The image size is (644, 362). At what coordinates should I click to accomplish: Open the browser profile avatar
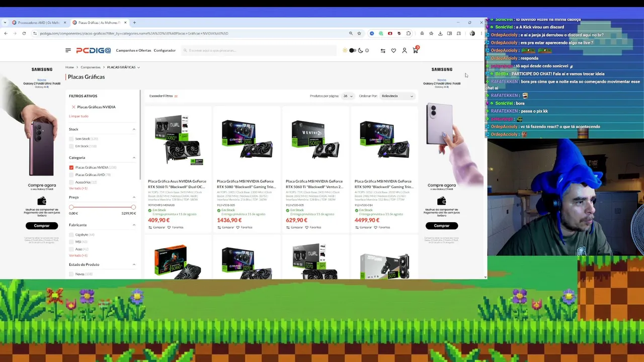472,33
